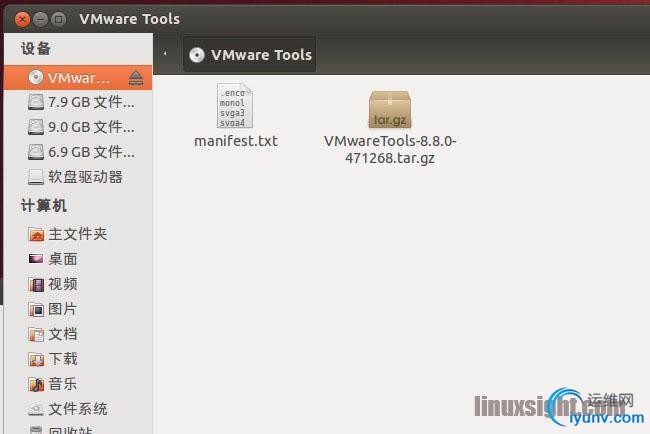The image size is (650, 434).
Task: Open the floppy drive (软盘驱动器)
Action: [x=78, y=177]
